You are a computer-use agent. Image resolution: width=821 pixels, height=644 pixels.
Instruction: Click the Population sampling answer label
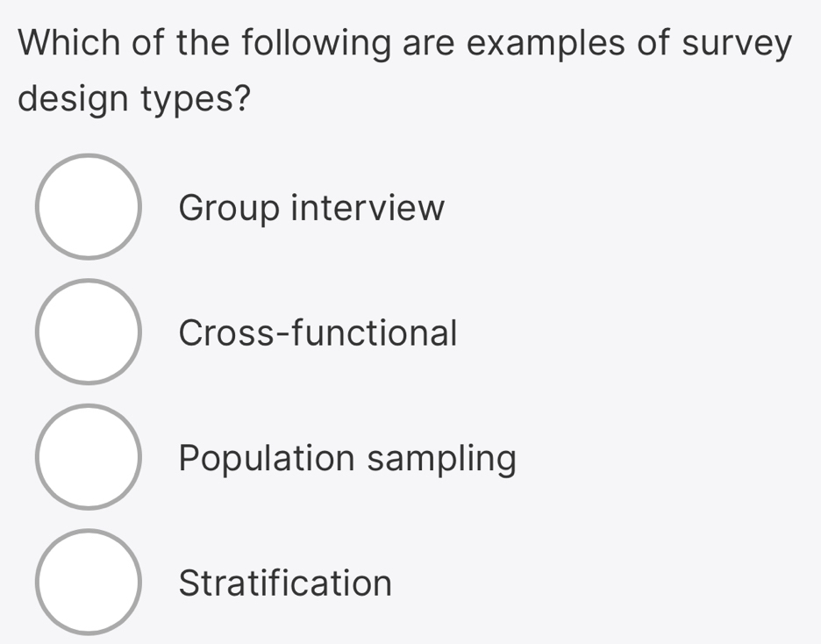coord(347,459)
